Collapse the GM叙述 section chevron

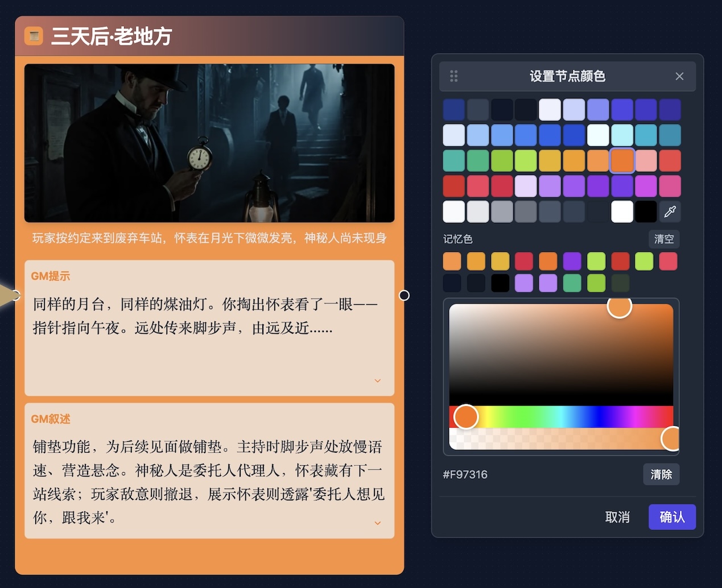[377, 523]
